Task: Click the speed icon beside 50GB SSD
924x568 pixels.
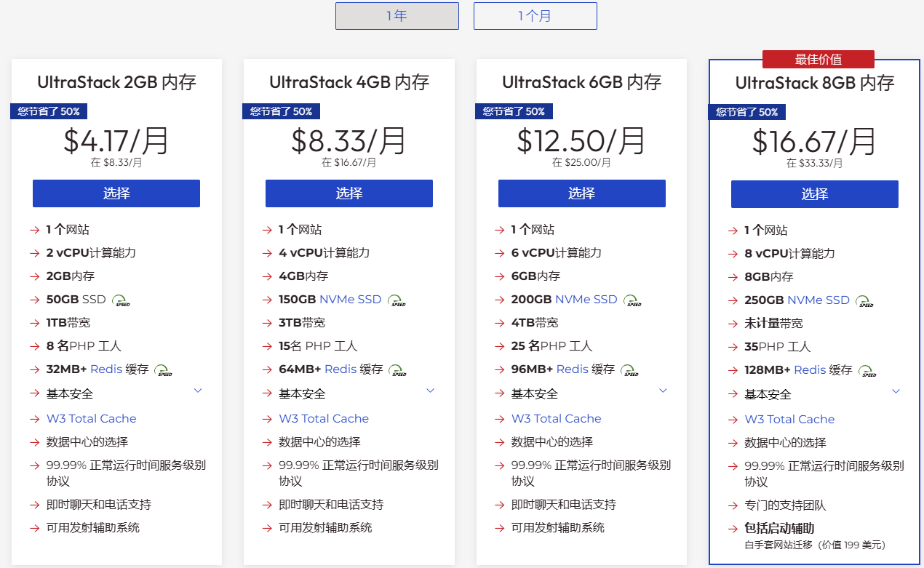Action: (119, 300)
